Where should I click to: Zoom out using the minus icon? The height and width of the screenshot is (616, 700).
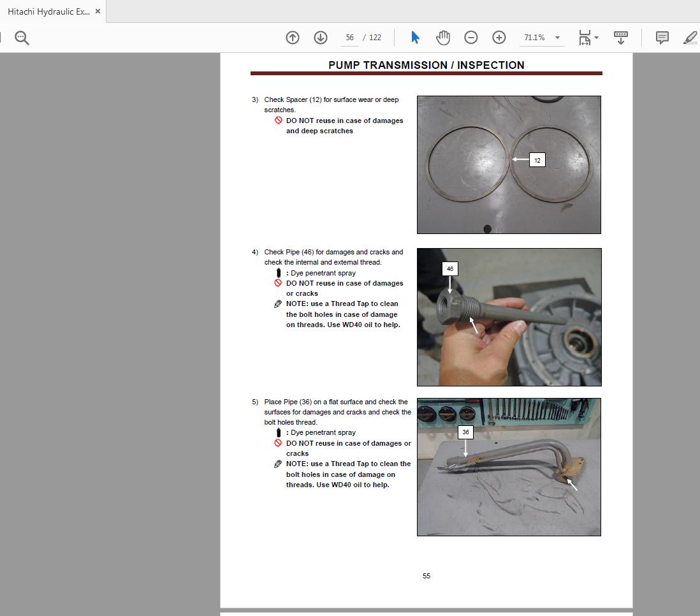[471, 38]
